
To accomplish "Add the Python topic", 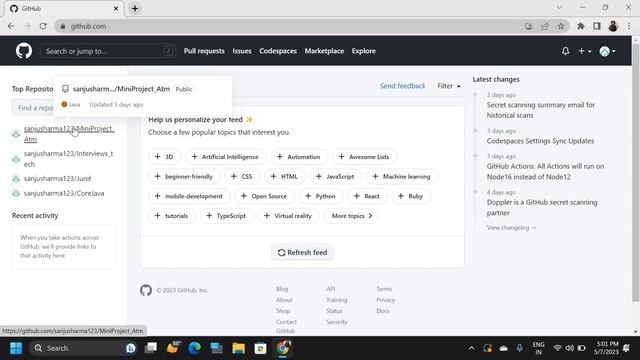I will tap(320, 196).
